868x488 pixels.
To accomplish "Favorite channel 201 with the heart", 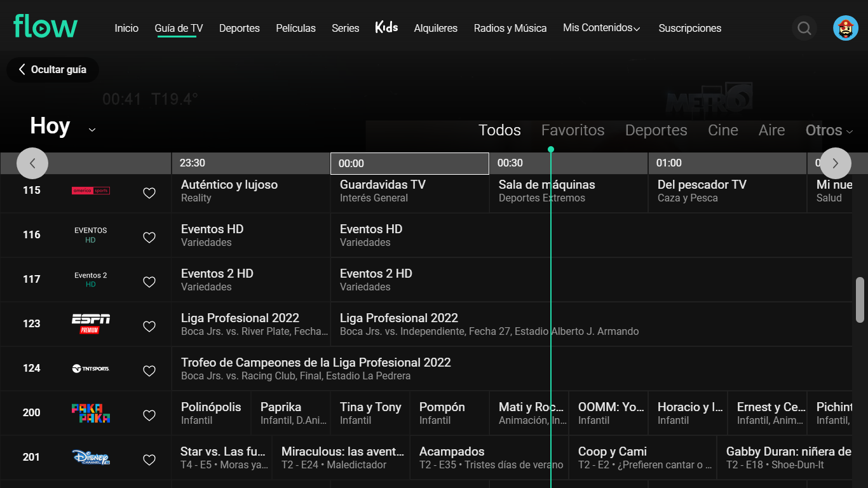I will pos(149,460).
